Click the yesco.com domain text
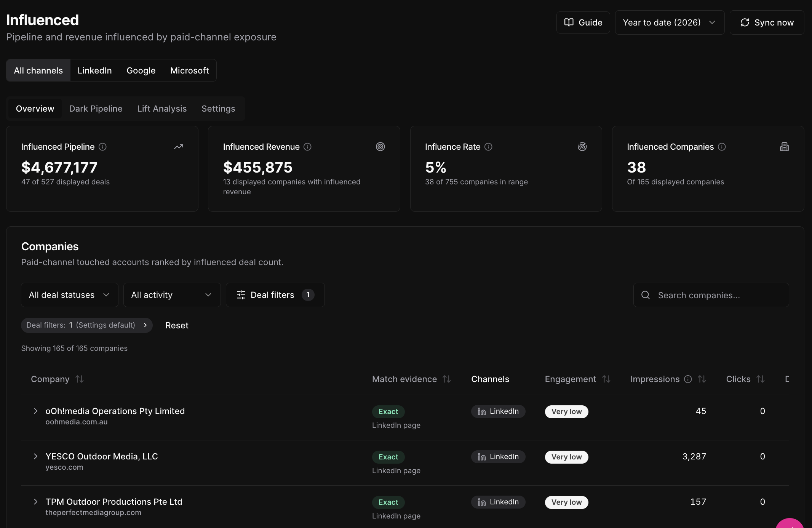Viewport: 812px width, 528px height. tap(64, 467)
